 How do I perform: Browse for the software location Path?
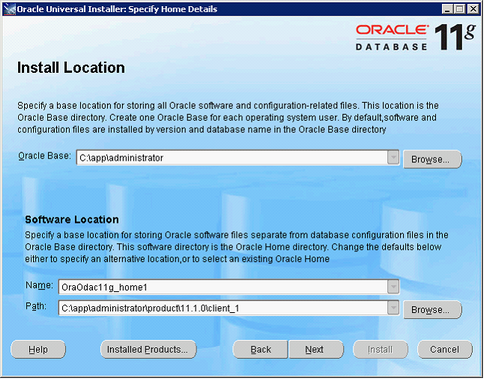tap(432, 310)
